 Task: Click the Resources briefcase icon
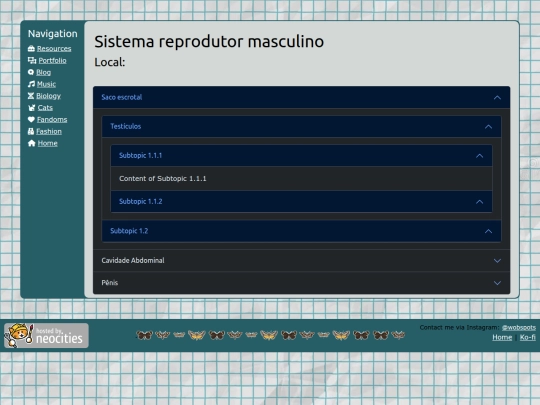(31, 49)
